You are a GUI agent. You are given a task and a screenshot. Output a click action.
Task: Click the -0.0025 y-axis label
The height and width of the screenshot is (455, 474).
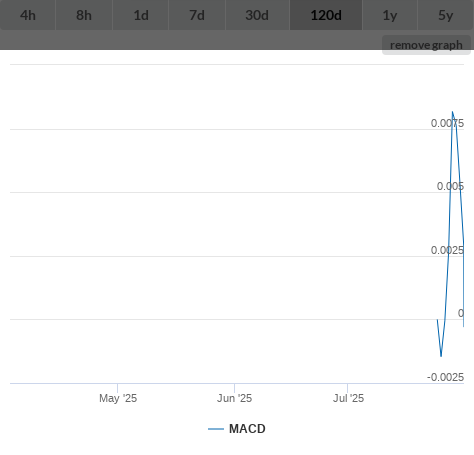(445, 377)
